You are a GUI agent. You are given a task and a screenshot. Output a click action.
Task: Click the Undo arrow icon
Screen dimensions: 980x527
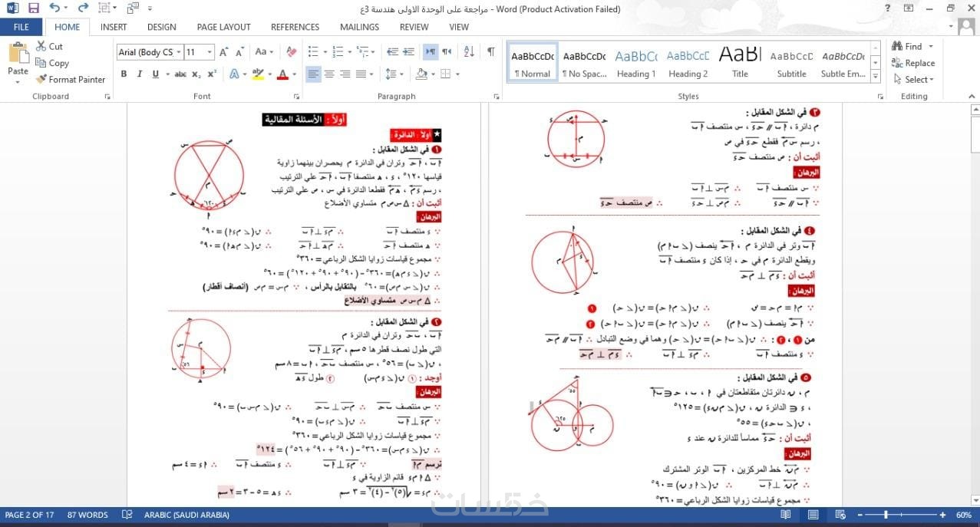pyautogui.click(x=54, y=8)
